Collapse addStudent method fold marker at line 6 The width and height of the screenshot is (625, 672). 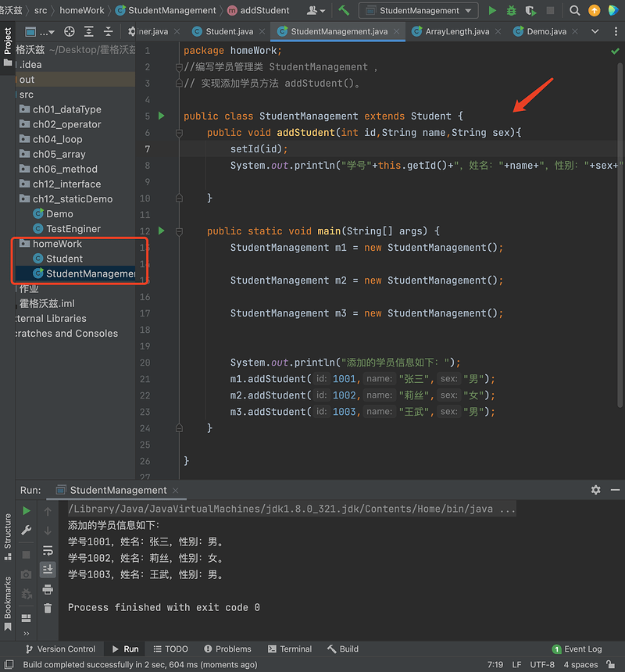[179, 134]
